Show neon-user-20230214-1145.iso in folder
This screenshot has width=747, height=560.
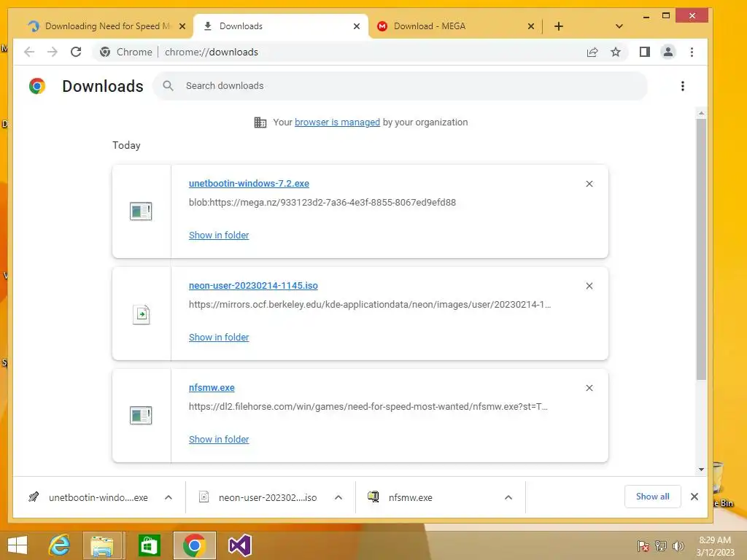tap(219, 337)
